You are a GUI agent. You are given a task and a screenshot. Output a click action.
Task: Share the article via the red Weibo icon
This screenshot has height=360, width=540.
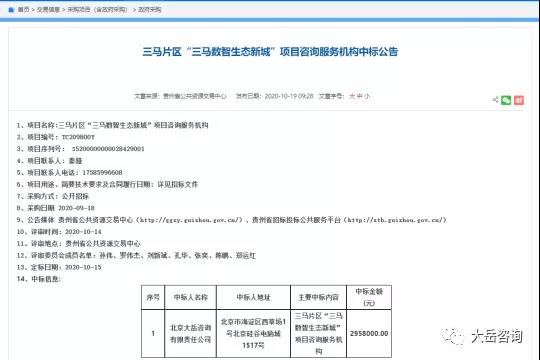(x=519, y=100)
